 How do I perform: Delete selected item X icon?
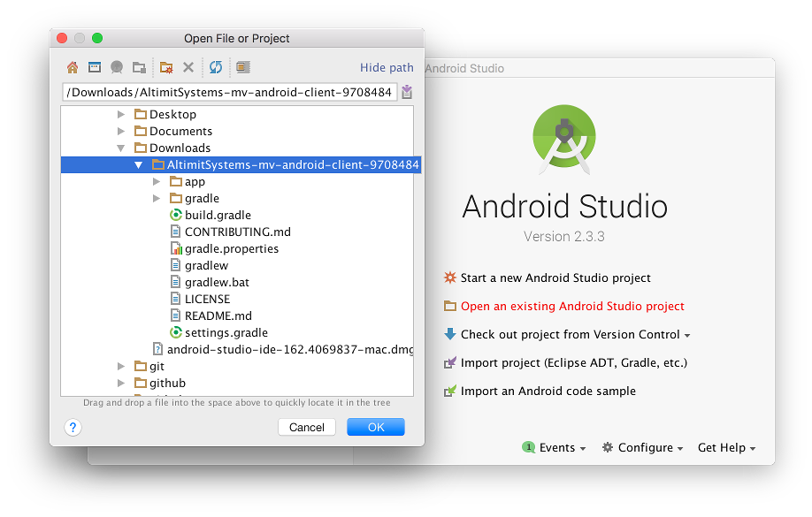(x=188, y=67)
